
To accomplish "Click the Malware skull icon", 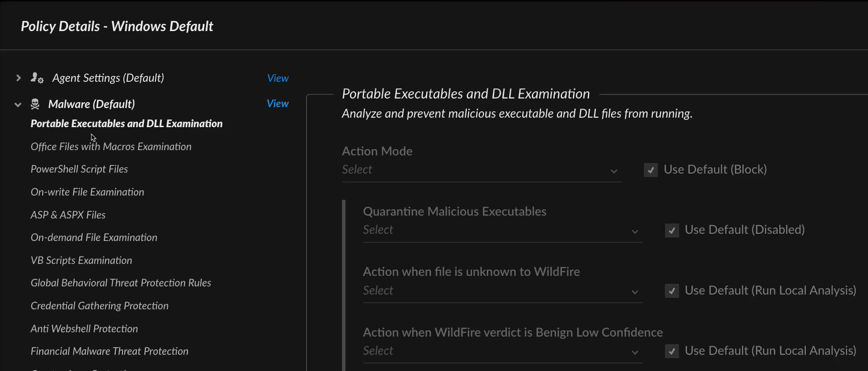I will (35, 104).
